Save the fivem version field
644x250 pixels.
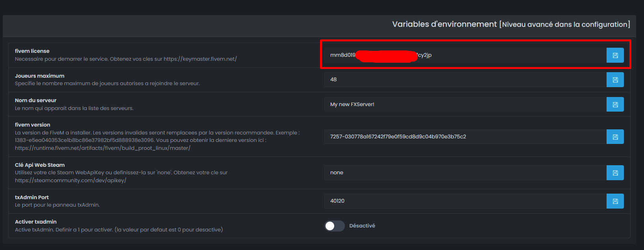(x=615, y=137)
